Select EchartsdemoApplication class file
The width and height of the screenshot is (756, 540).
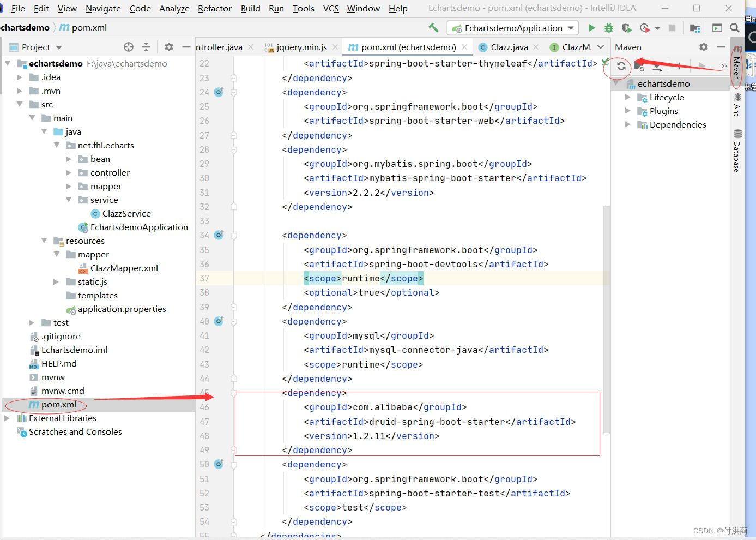(x=133, y=227)
